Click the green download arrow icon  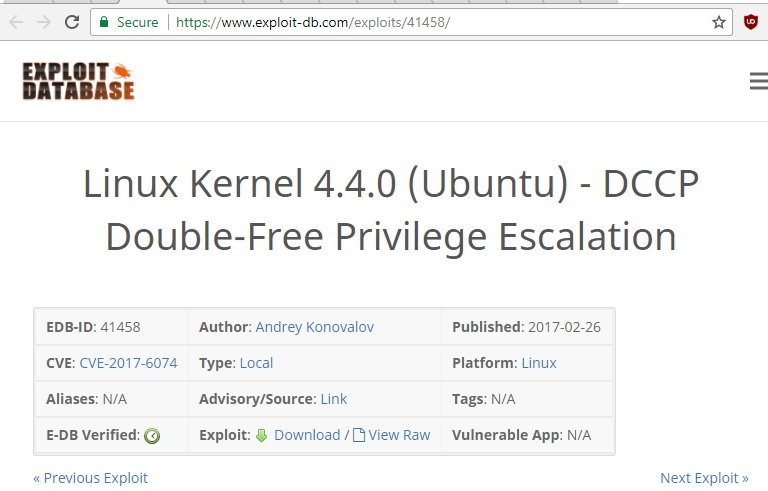coord(261,435)
